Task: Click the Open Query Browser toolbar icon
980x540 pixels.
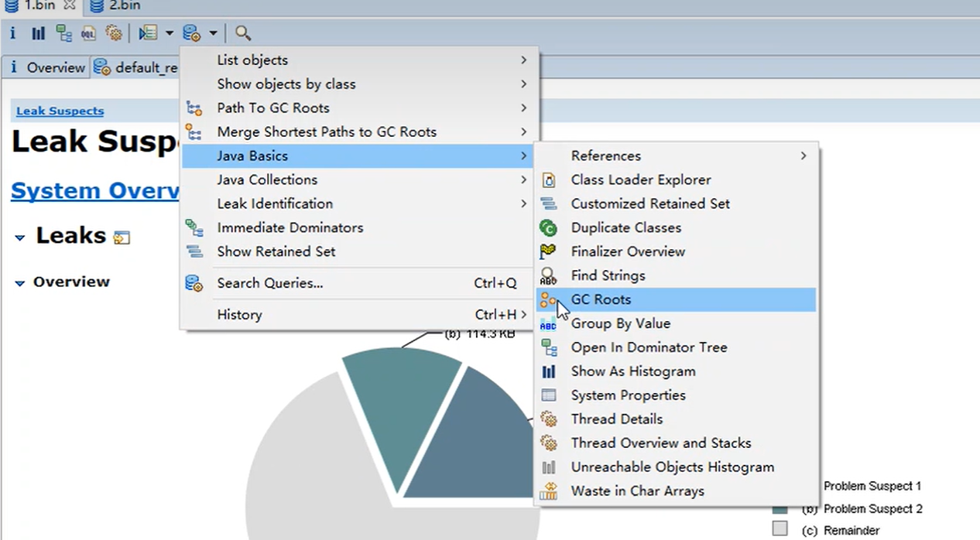Action: pos(191,33)
